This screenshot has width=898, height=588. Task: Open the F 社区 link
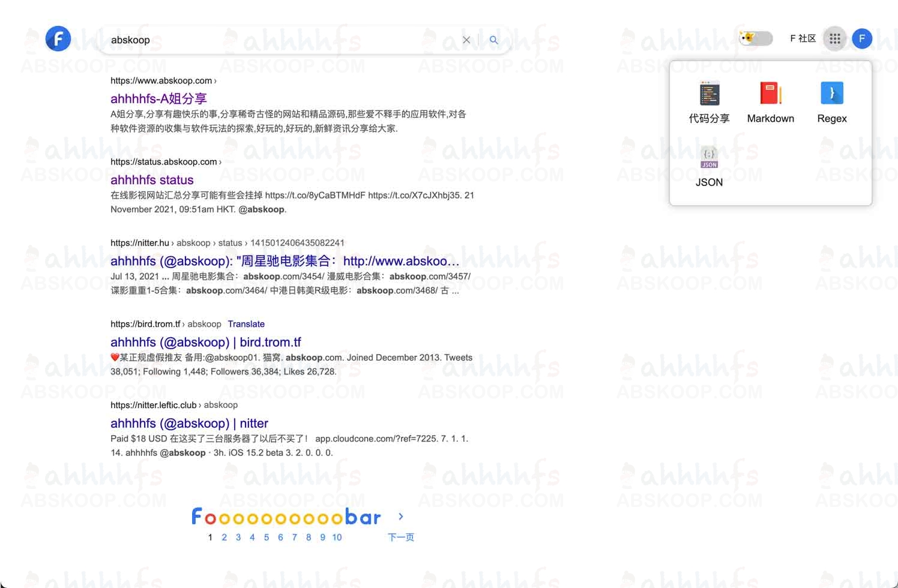(x=803, y=38)
